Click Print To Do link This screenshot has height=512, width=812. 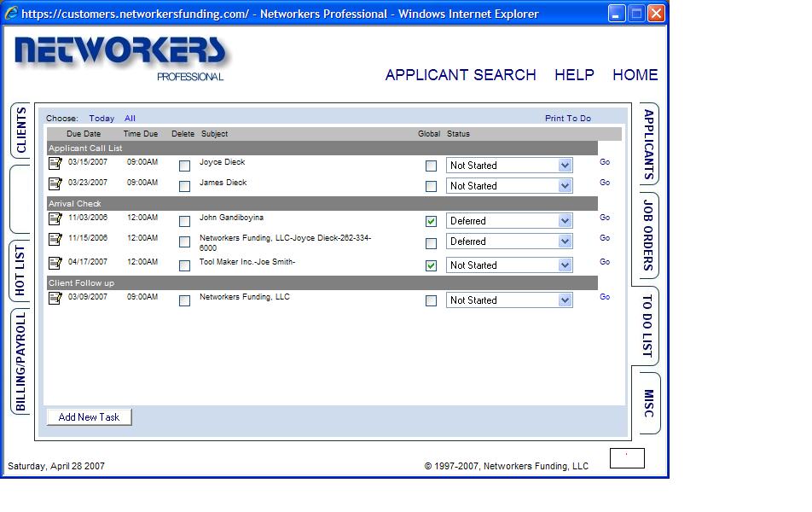tap(567, 118)
